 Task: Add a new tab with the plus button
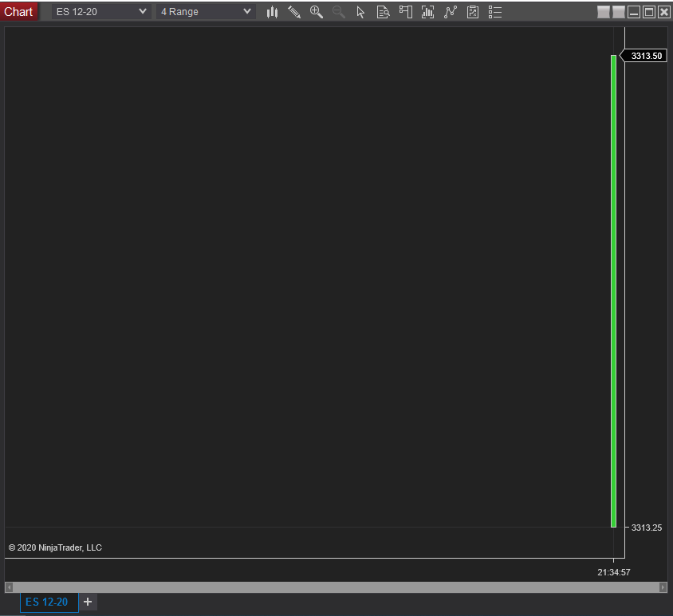pos(88,602)
